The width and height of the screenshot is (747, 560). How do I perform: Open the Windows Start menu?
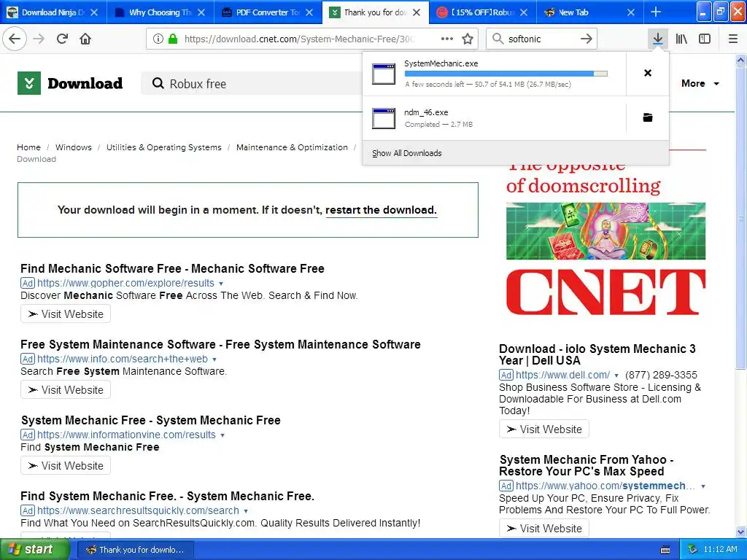(34, 550)
